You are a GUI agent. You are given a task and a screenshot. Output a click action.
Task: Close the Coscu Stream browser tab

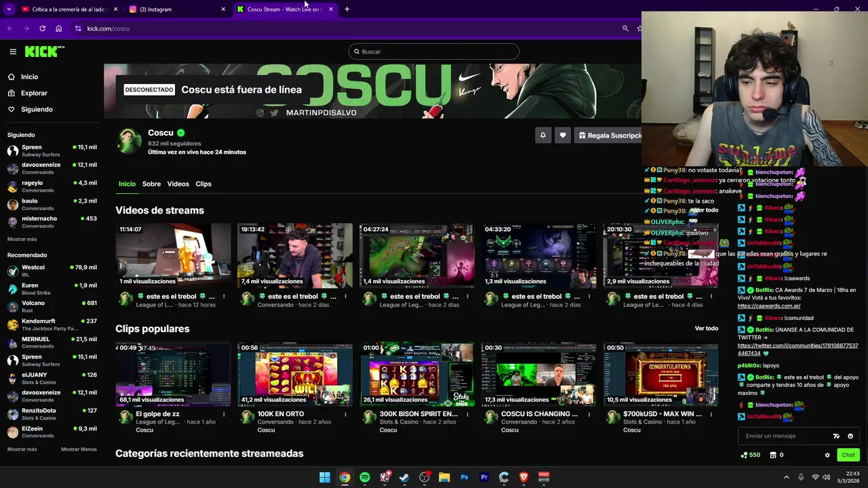click(x=331, y=9)
